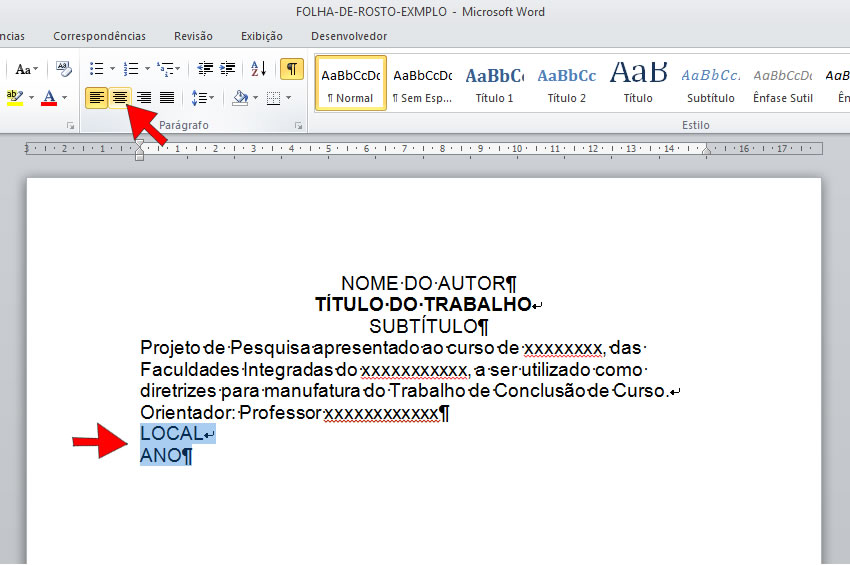
Task: Apply numbered list formatting
Action: tap(131, 69)
